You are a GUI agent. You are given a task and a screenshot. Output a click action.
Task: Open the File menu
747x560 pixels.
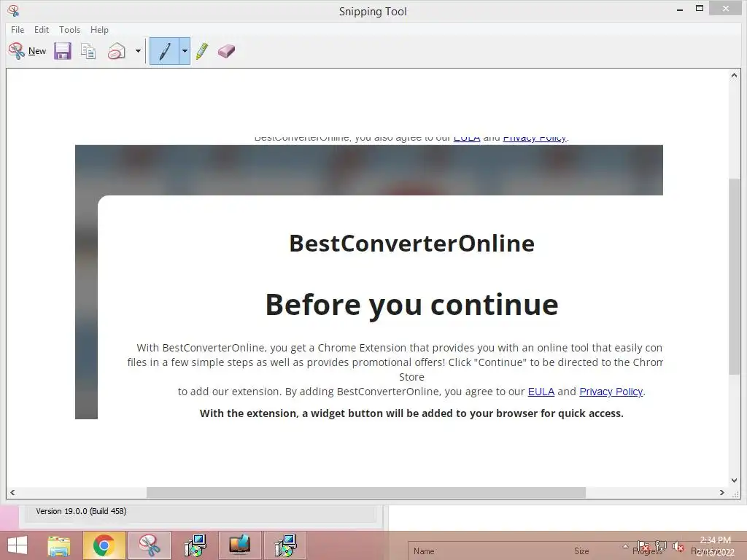(x=18, y=29)
